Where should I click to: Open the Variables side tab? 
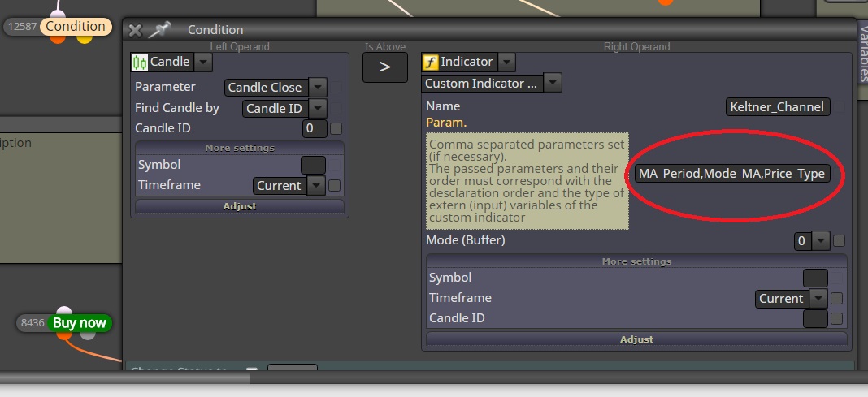point(862,53)
